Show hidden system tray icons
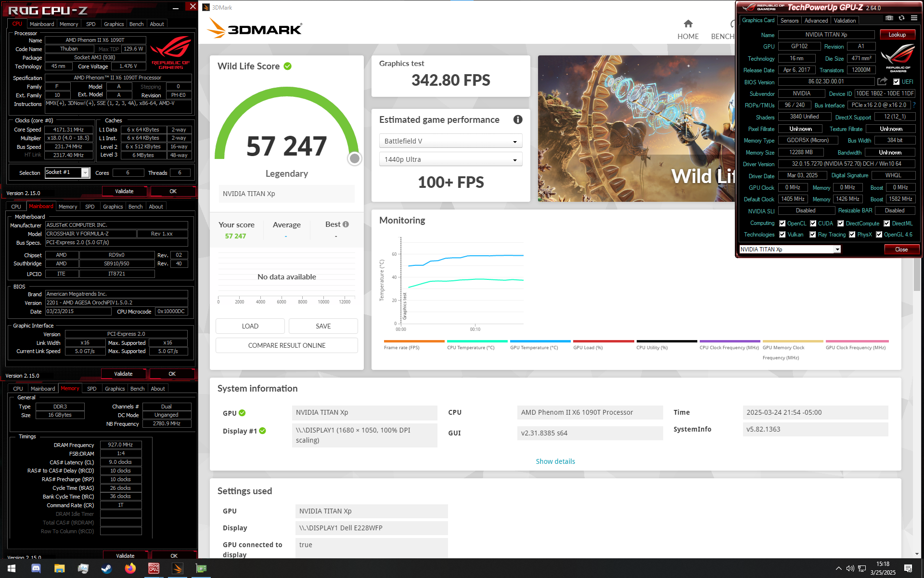This screenshot has height=578, width=924. [838, 568]
